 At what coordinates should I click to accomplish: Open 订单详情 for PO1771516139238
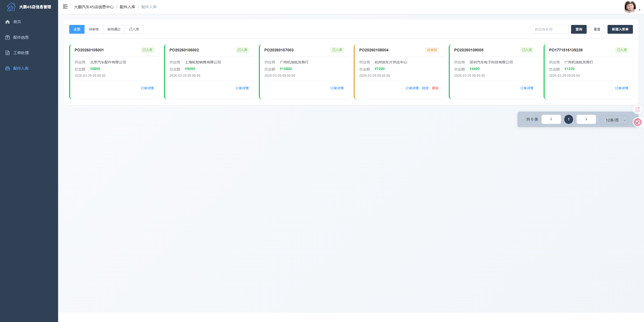tap(622, 88)
